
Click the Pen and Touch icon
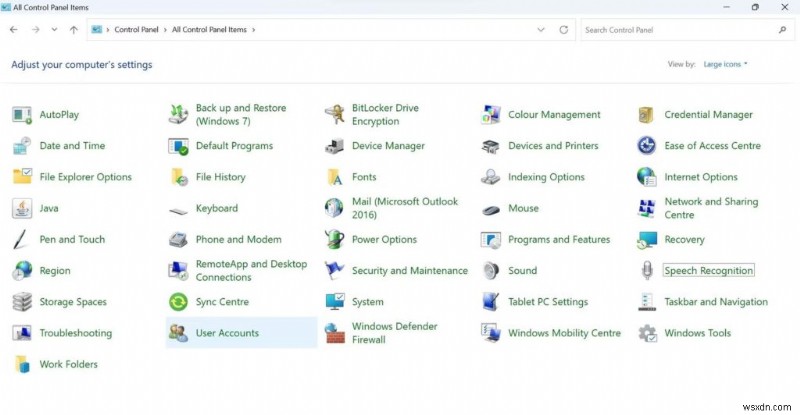(x=21, y=239)
